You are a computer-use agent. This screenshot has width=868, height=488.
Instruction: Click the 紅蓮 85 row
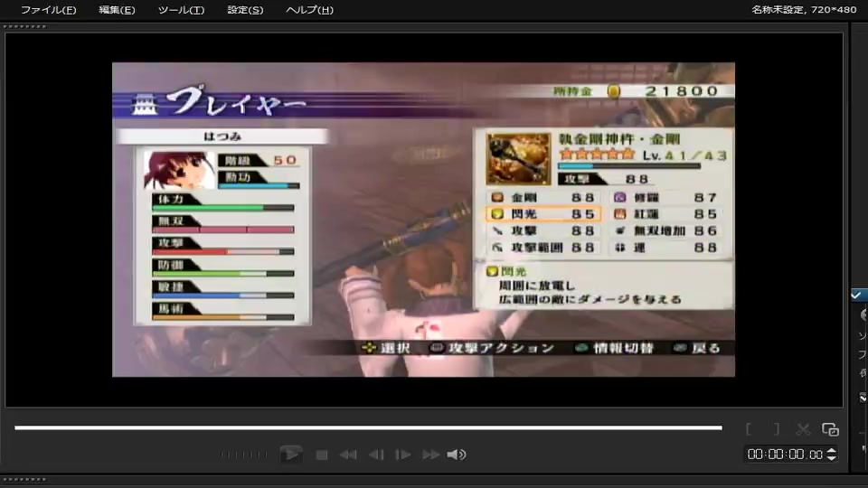point(666,214)
